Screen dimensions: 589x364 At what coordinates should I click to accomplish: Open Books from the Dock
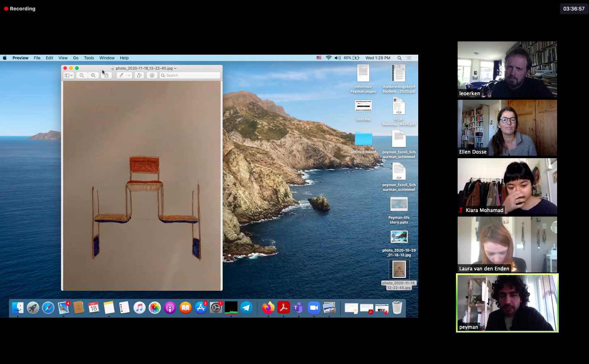coord(185,308)
